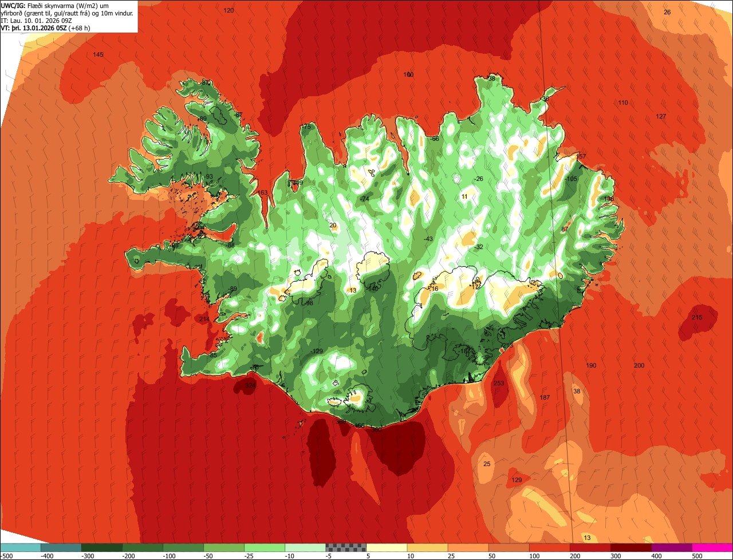Click legend label 300
Viewport: 733px width, 560px height.
616,555
